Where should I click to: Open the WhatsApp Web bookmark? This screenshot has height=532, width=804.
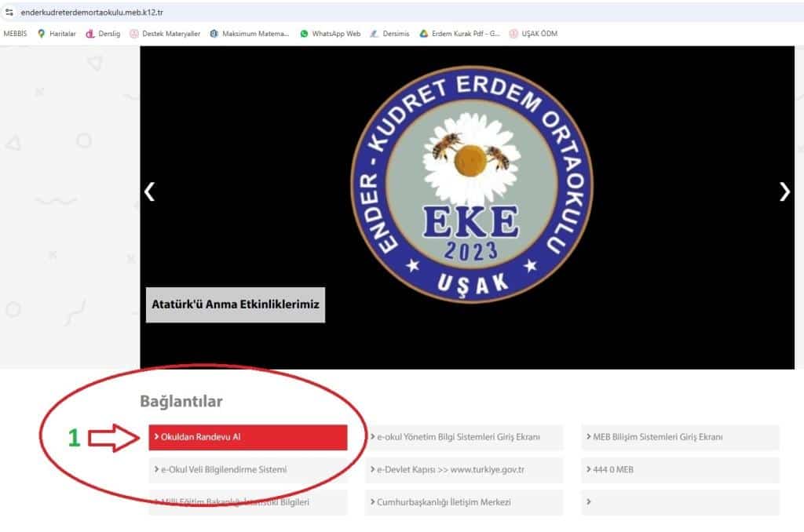pyautogui.click(x=331, y=33)
